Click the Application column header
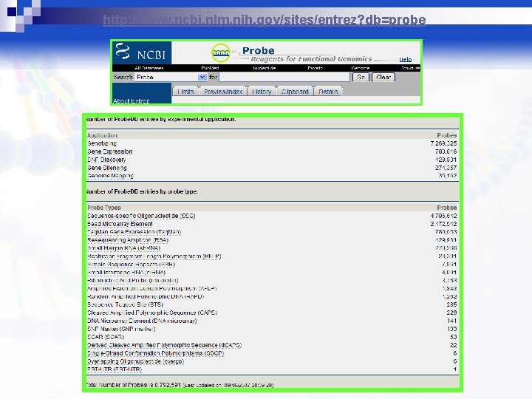This screenshot has height=399, width=532. pyautogui.click(x=102, y=135)
